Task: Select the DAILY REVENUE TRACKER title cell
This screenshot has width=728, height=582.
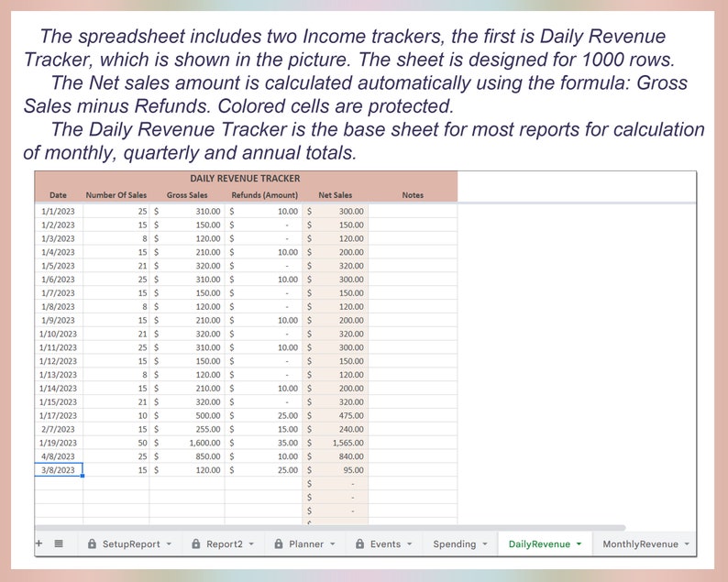Action: [x=245, y=178]
